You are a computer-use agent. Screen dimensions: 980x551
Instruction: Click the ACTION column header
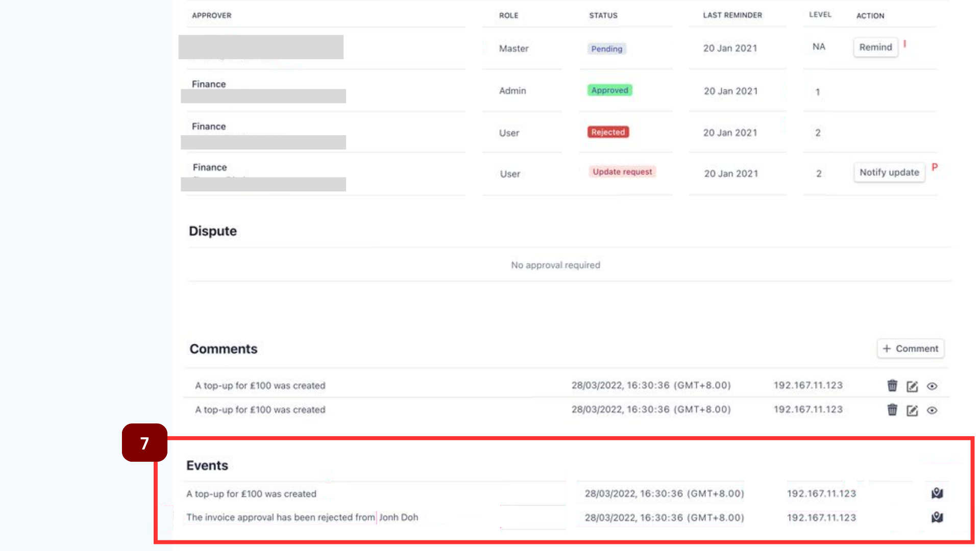(x=870, y=16)
